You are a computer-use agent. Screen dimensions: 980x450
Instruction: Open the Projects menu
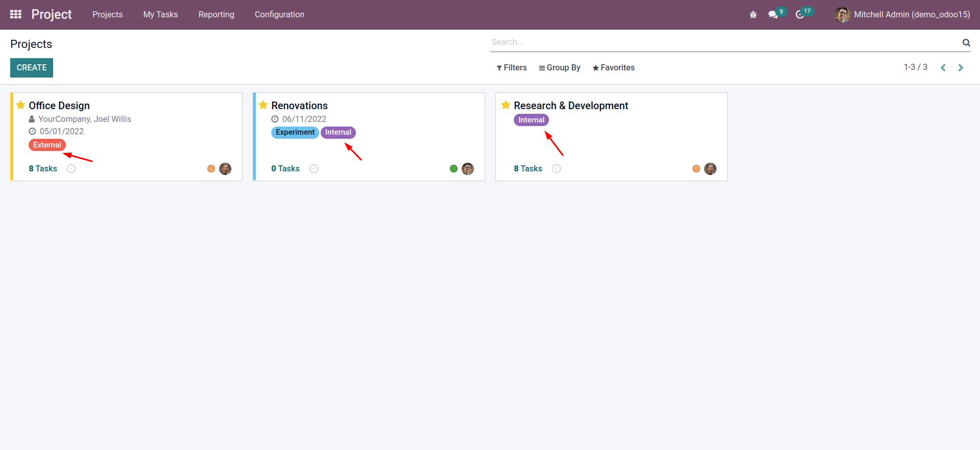point(107,15)
